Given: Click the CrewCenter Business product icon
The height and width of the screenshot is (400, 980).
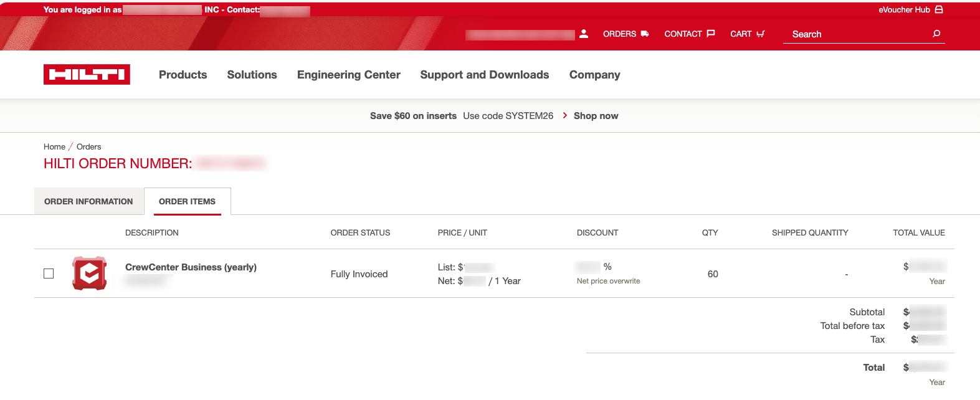Looking at the screenshot, I should click(x=90, y=273).
